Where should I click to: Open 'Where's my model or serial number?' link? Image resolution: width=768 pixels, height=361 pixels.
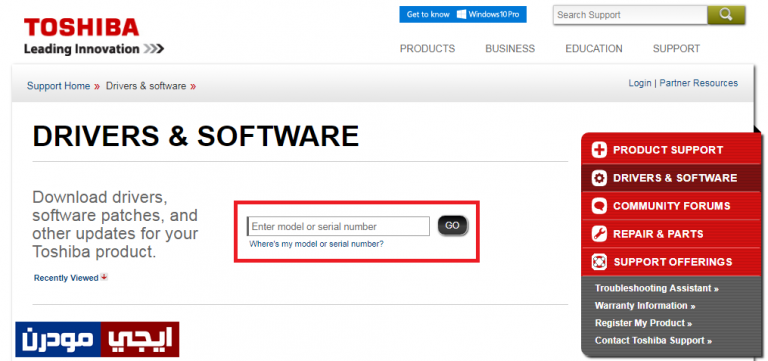click(316, 243)
